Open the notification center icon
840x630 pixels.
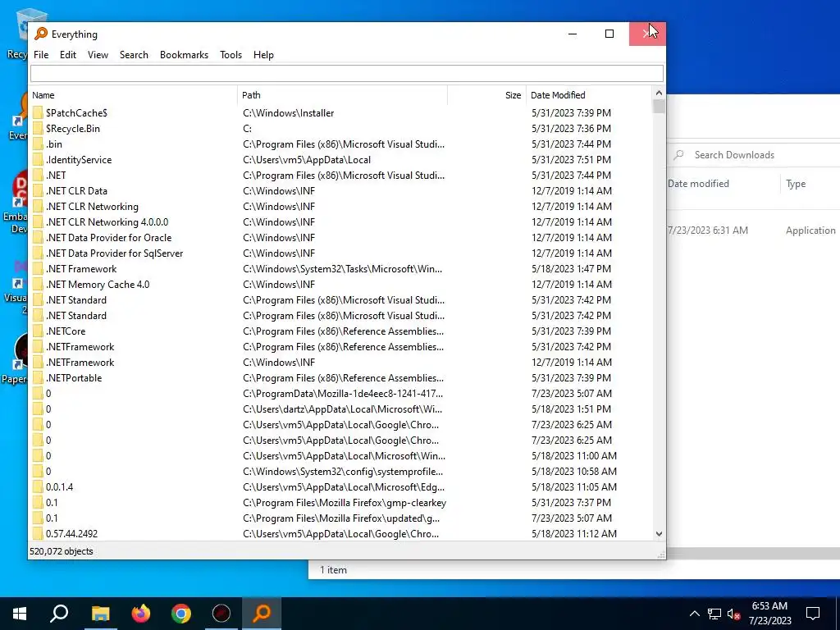point(813,614)
